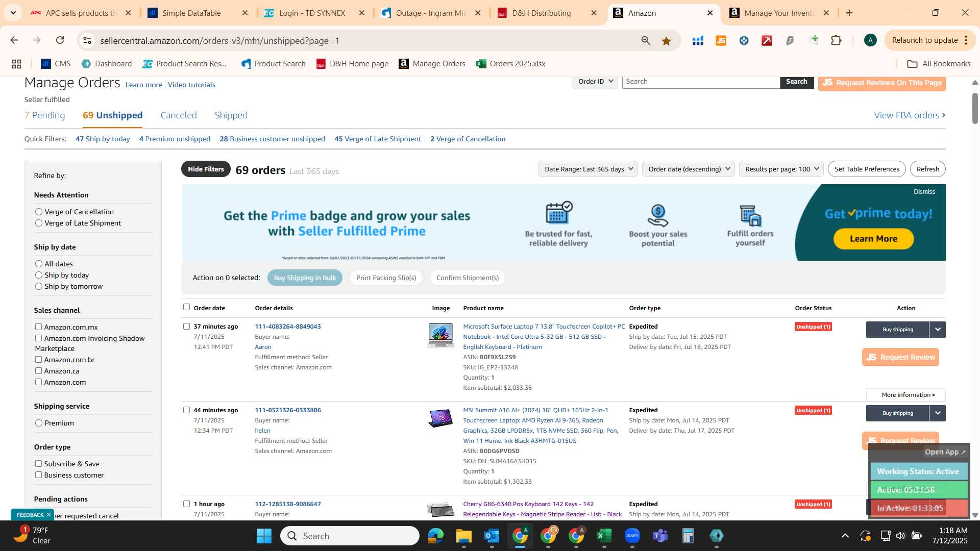Image resolution: width=980 pixels, height=551 pixels.
Task: Switch to Canceled orders tab
Action: [179, 115]
